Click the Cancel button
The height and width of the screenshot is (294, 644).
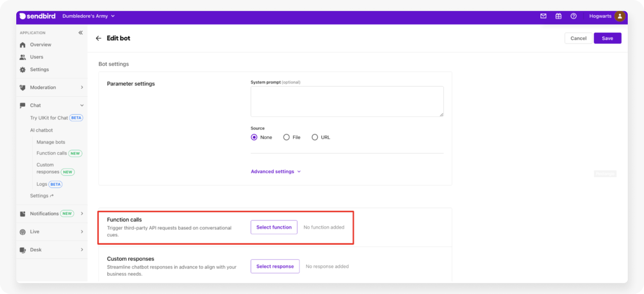pyautogui.click(x=578, y=38)
